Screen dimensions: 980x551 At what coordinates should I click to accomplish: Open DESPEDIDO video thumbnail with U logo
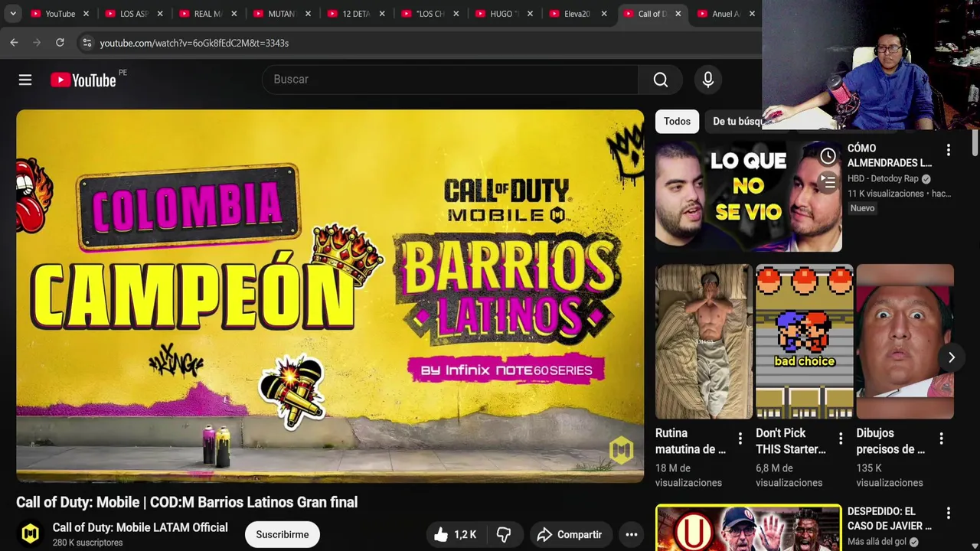click(748, 528)
